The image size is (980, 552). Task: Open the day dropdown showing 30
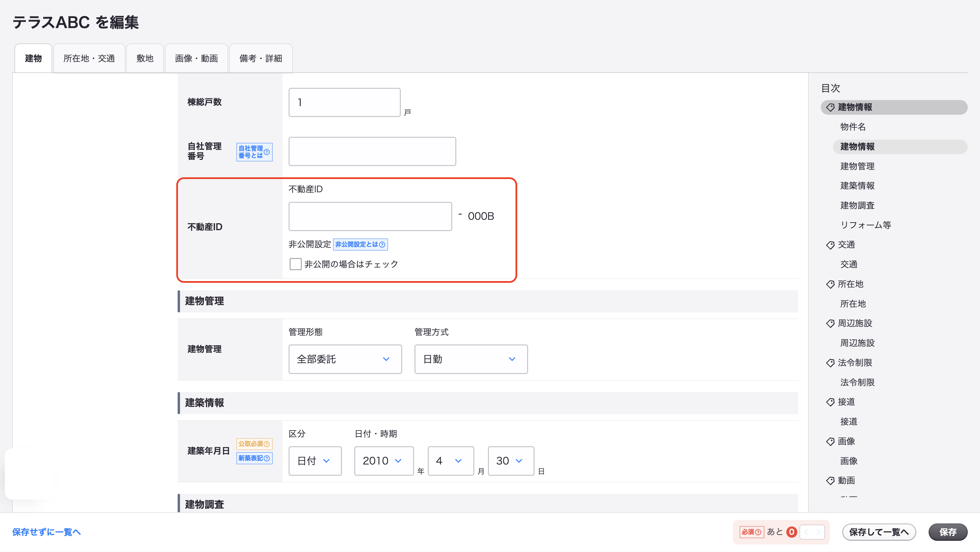pos(511,461)
